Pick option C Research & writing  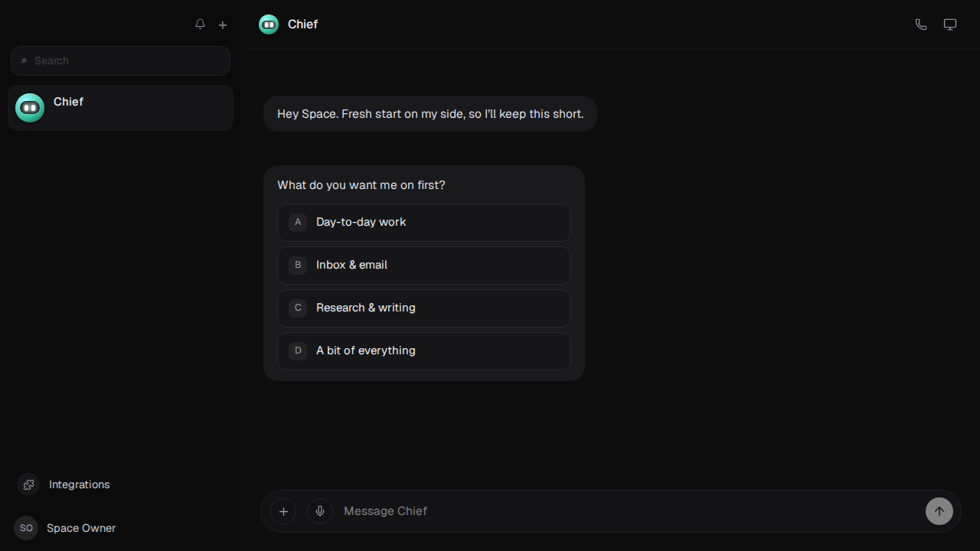point(424,308)
